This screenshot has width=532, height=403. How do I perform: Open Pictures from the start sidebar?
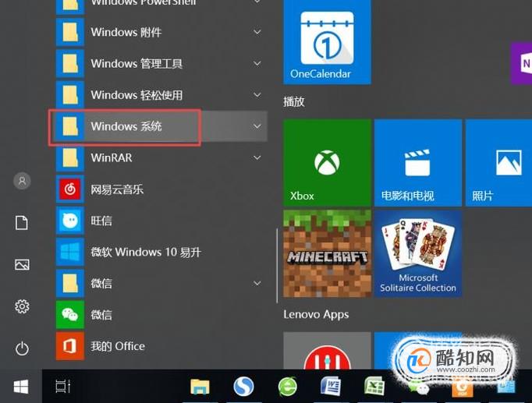22,265
